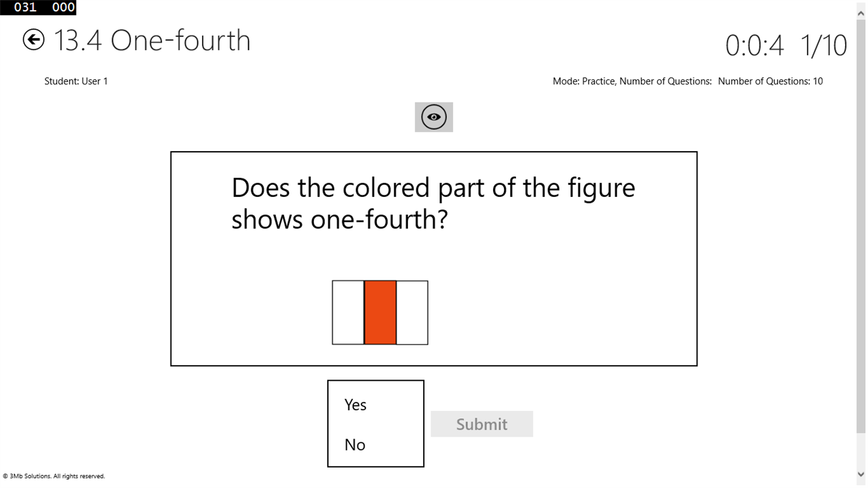The image size is (868, 488).
Task: Click the 13.4 One-fourth lesson title
Action: 152,40
